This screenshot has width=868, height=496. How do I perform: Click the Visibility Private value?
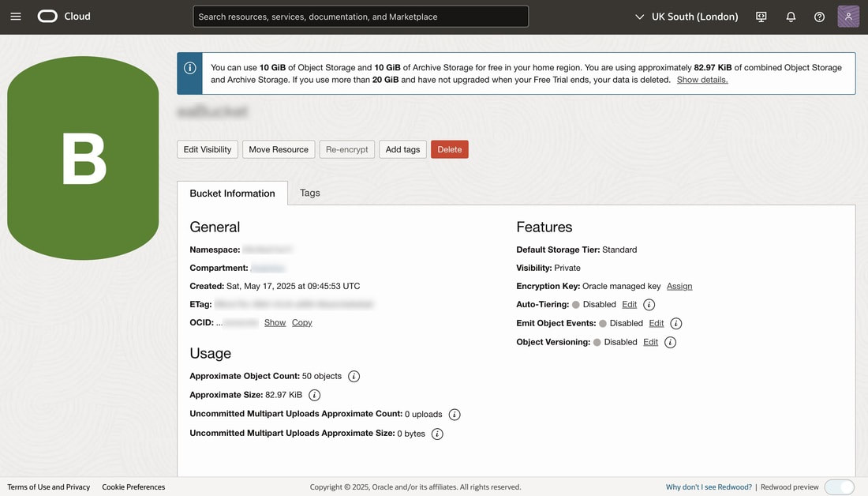click(x=567, y=269)
